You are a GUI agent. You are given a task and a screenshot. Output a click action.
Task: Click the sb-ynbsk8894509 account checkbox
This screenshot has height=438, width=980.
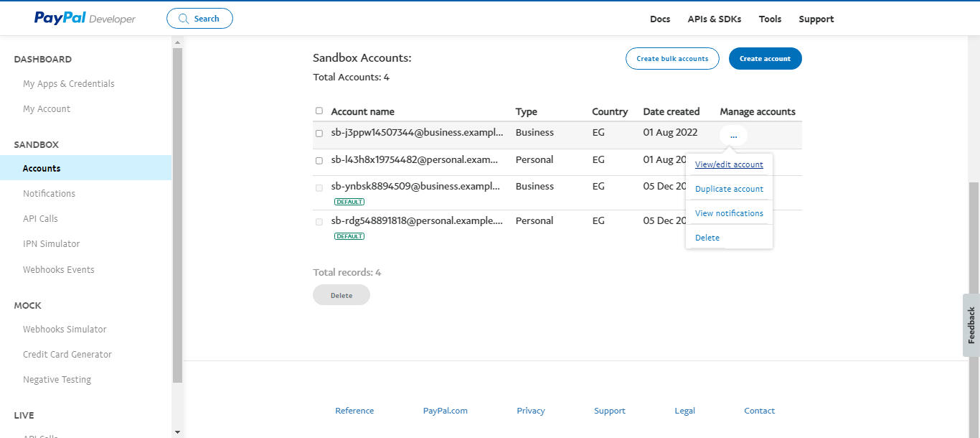319,187
